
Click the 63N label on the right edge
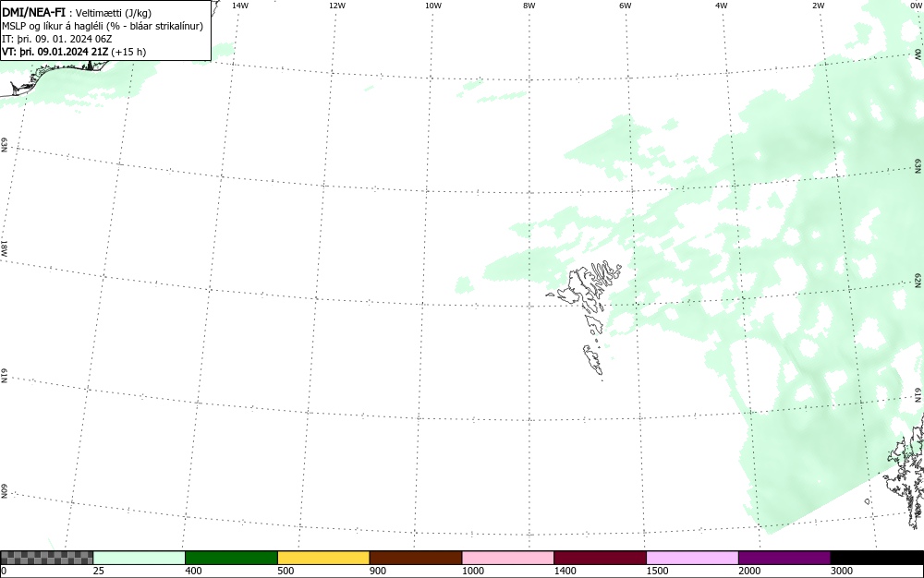(x=918, y=166)
